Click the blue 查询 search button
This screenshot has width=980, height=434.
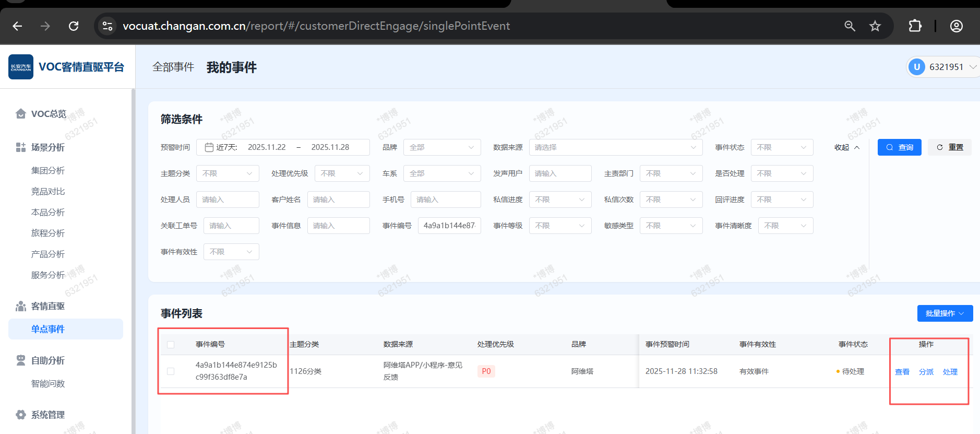click(x=899, y=147)
